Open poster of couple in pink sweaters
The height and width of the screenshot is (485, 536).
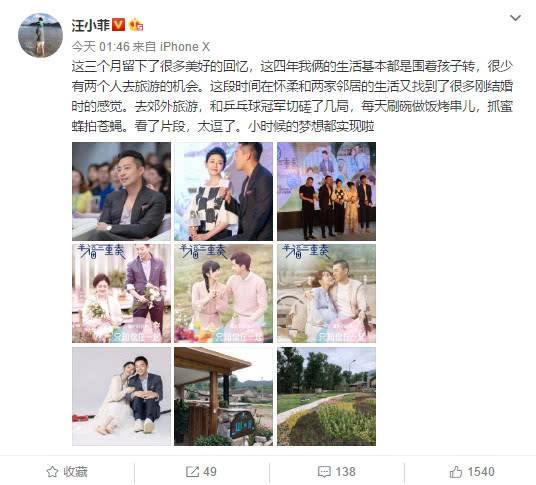click(x=224, y=294)
